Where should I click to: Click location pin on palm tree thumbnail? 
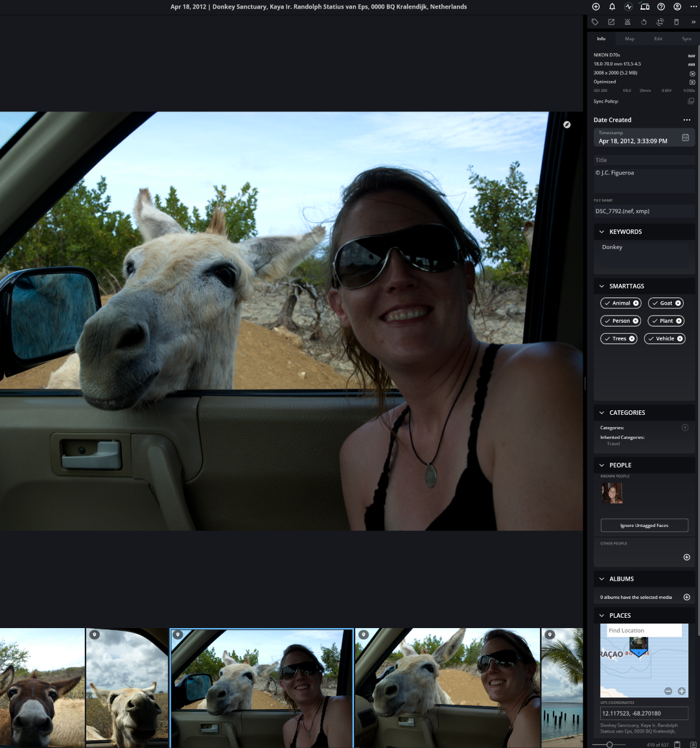[x=550, y=635]
